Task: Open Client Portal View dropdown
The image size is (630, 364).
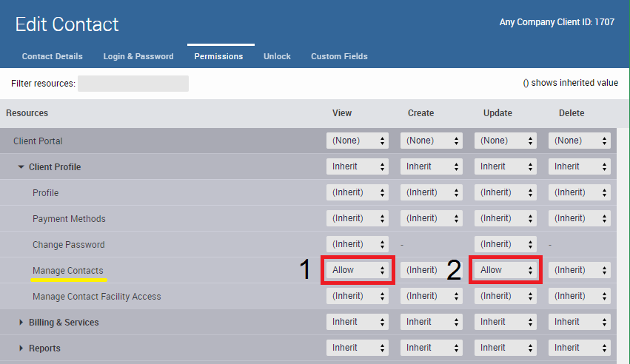Action: [358, 141]
